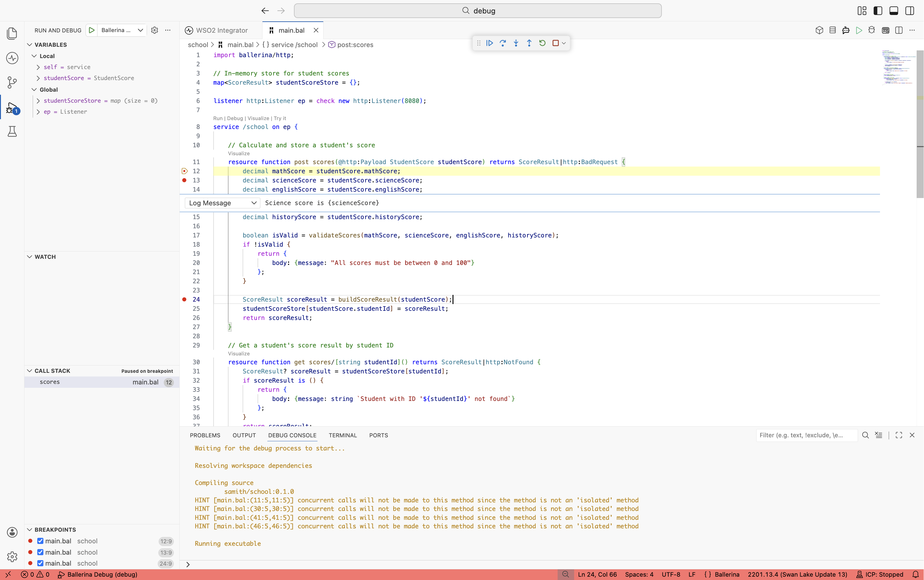
Task: Click Debug code lens above service
Action: (235, 118)
